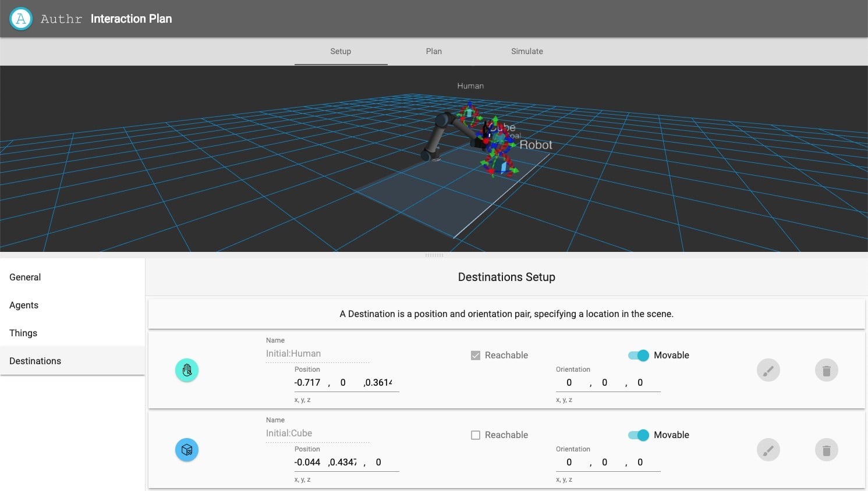Delete the Initial:Human destination

[827, 370]
